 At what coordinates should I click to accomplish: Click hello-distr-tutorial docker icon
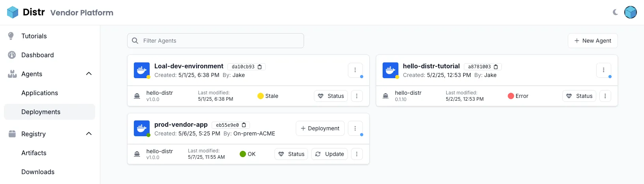point(391,70)
